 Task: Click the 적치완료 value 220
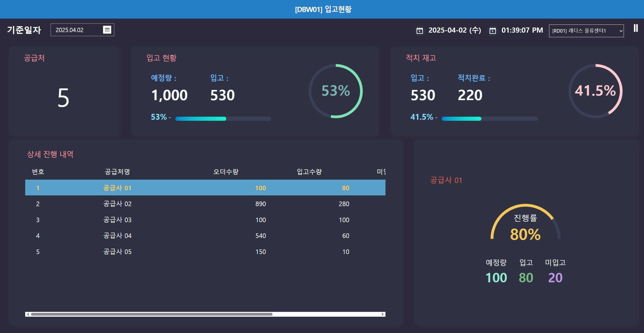[470, 95]
